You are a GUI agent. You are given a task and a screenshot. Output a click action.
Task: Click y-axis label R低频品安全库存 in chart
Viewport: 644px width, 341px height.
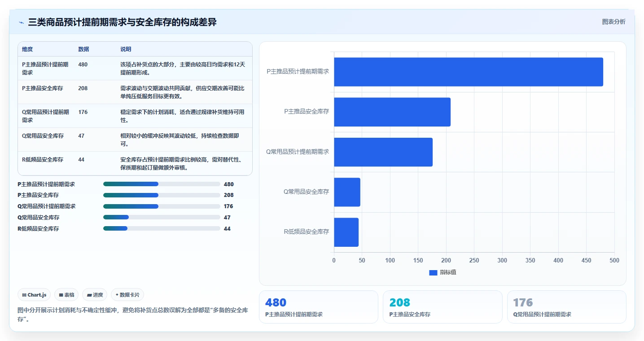point(307,232)
